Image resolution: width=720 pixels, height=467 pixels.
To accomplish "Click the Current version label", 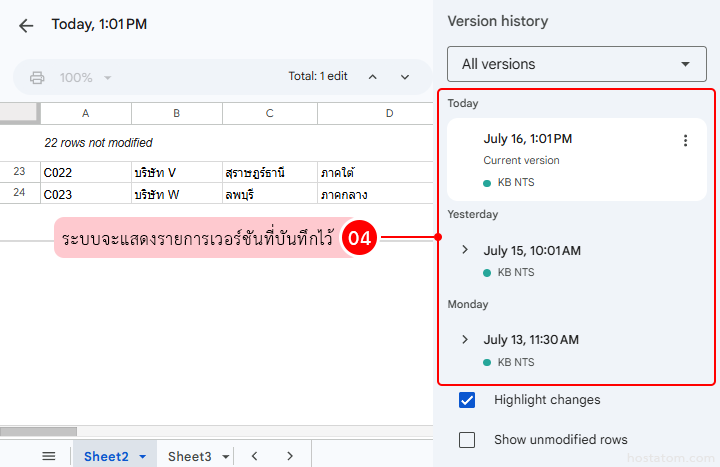I will tap(521, 160).
